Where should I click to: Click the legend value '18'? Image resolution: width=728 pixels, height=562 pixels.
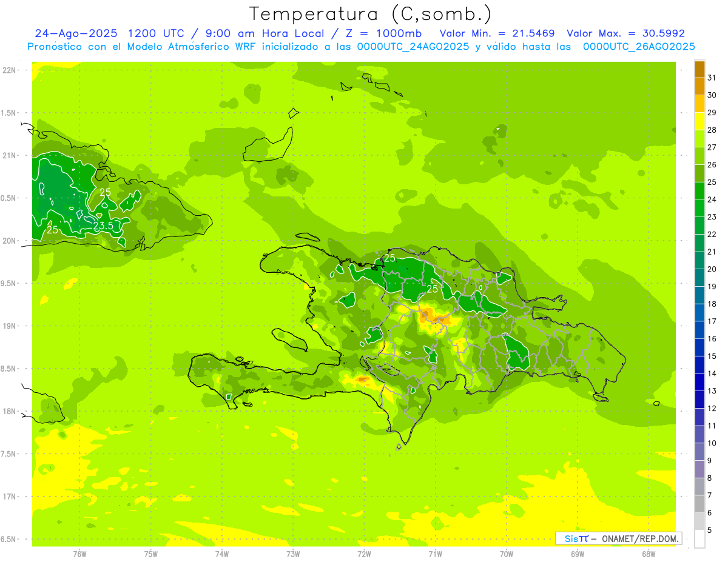click(712, 304)
